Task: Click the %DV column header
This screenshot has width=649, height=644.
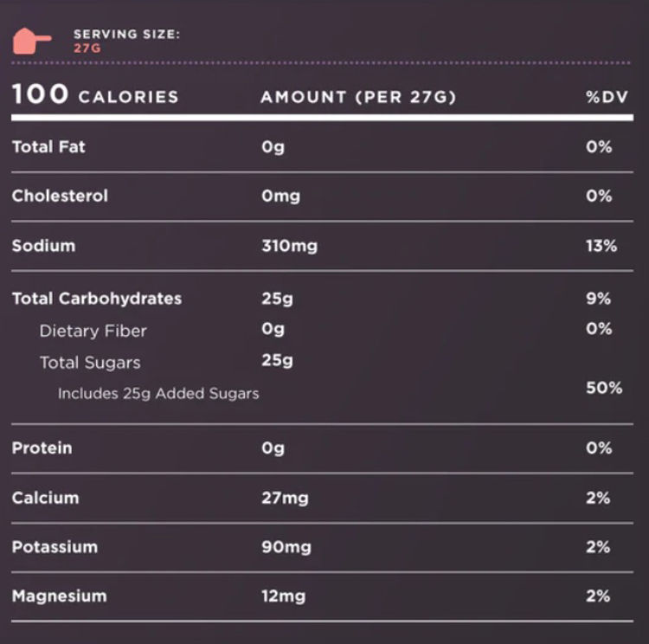Action: (x=606, y=97)
